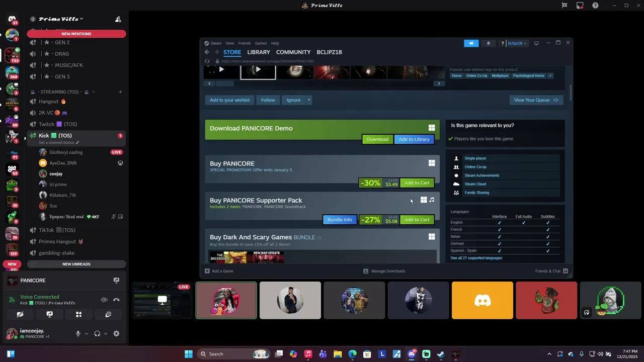Click Steam help question mark icon
This screenshot has height=362, width=644.
(x=503, y=43)
